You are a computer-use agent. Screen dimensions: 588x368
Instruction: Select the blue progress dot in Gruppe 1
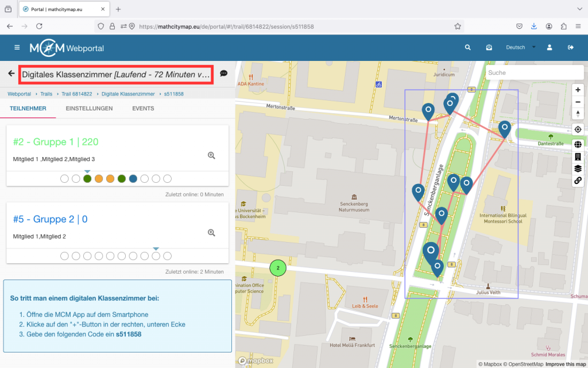[x=133, y=179]
